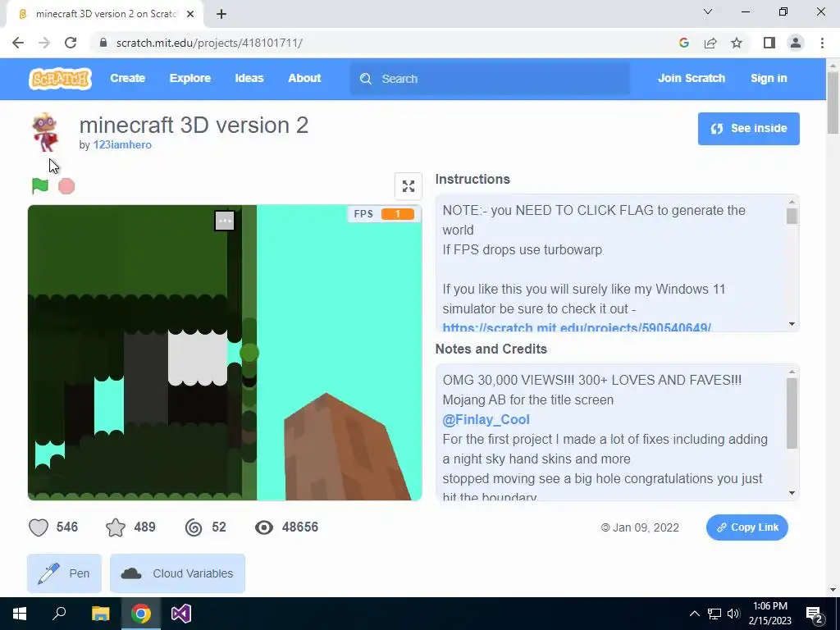This screenshot has width=840, height=630.
Task: Open Create in the Scratch navigation bar
Action: point(127,78)
